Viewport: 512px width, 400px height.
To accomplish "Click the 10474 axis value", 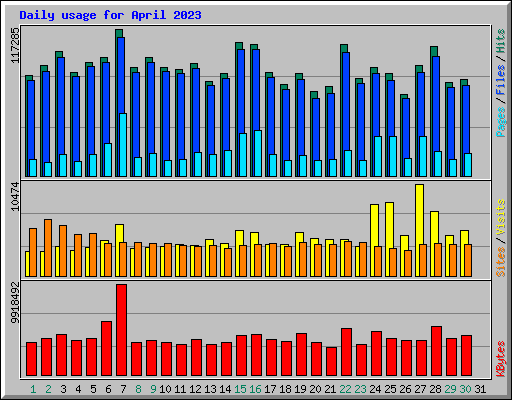I will [x=15, y=197].
